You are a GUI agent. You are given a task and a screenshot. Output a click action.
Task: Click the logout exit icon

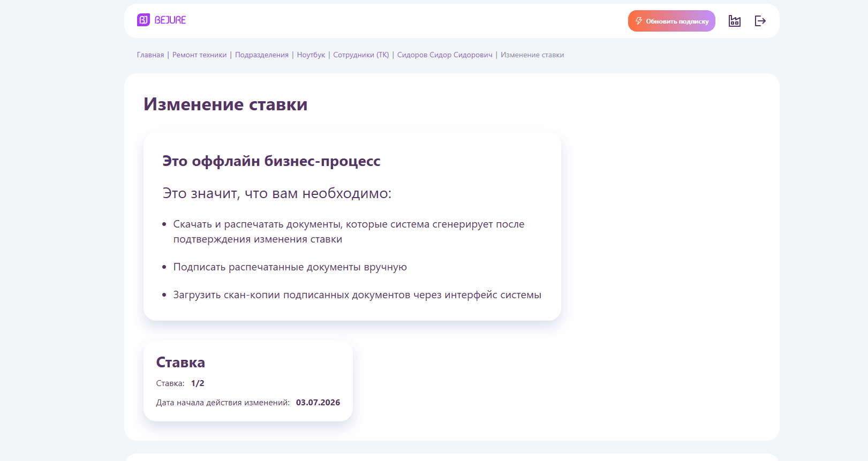pyautogui.click(x=760, y=21)
